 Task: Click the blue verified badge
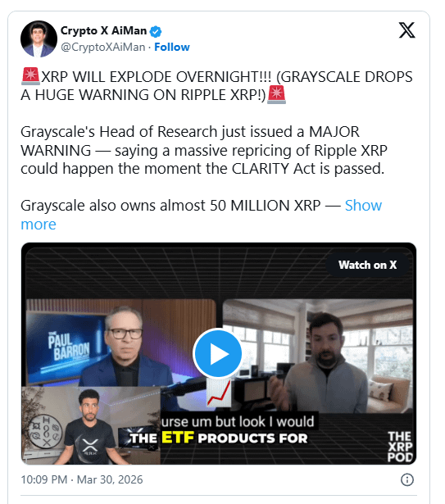pos(156,31)
